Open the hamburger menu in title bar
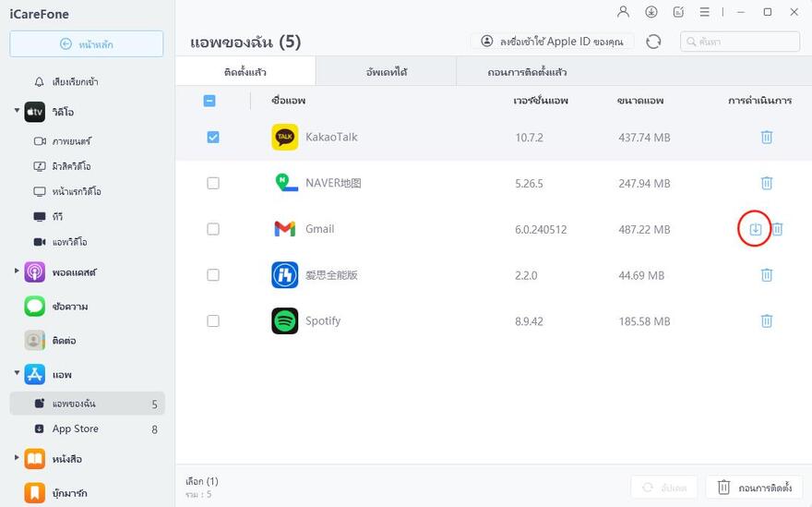 [705, 12]
